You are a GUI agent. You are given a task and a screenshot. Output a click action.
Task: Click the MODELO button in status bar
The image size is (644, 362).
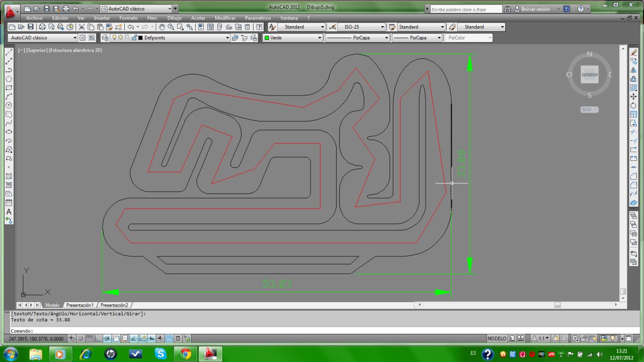[x=497, y=338]
